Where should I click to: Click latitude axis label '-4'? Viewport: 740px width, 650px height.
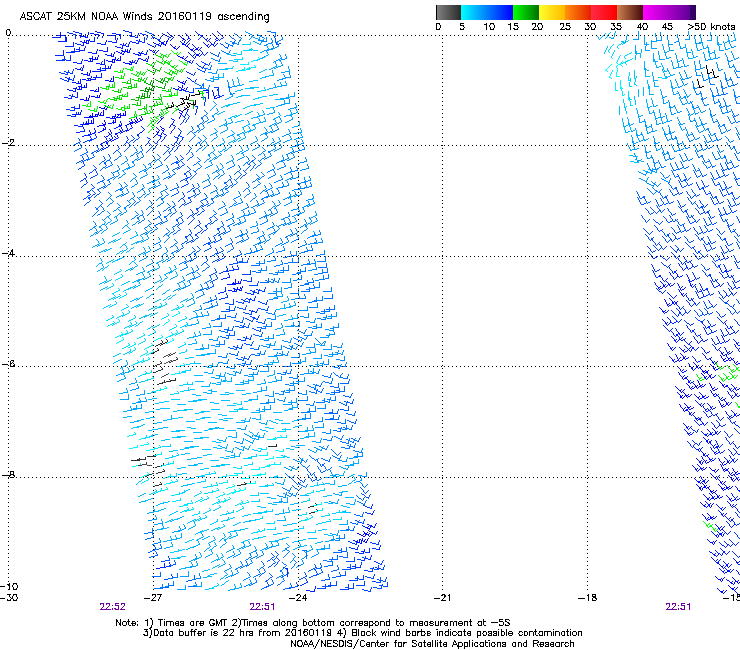8,253
